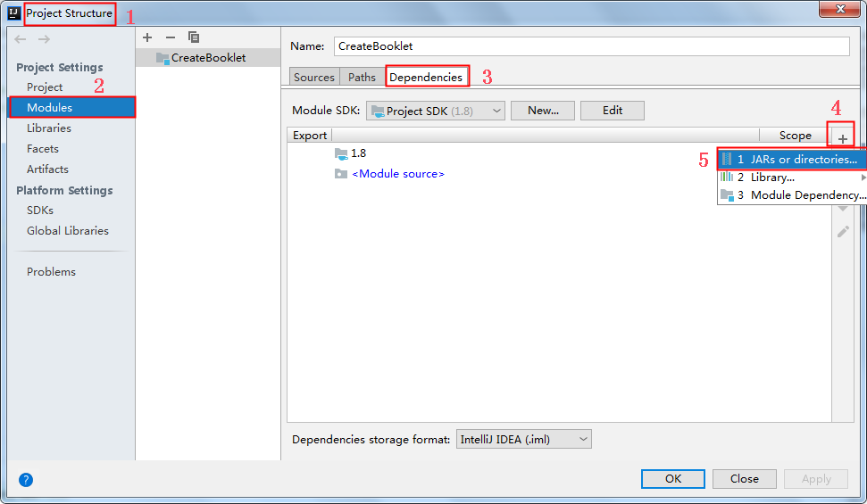Choose Library... menu entry

coord(792,178)
